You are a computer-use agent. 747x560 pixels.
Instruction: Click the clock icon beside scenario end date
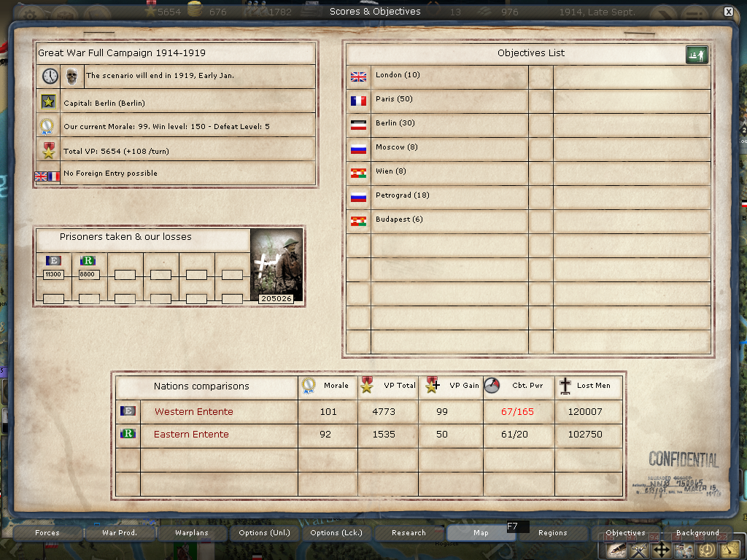pos(50,76)
